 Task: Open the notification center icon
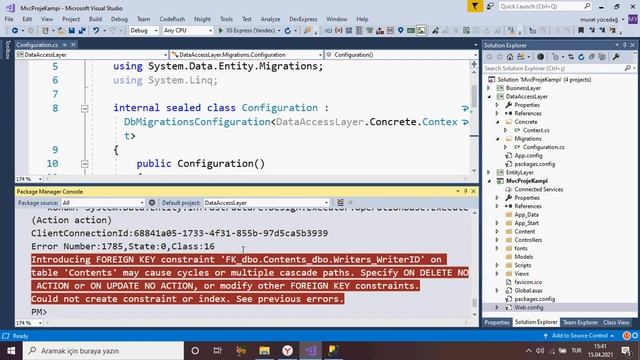coord(626,351)
